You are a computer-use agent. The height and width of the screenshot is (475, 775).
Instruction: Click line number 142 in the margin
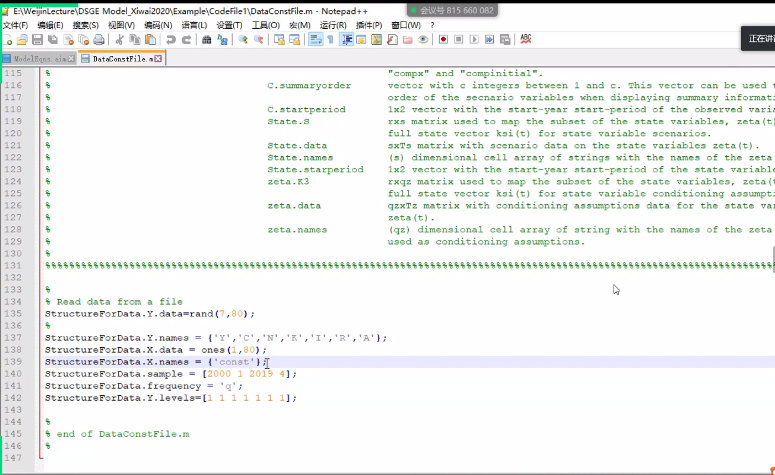point(13,398)
